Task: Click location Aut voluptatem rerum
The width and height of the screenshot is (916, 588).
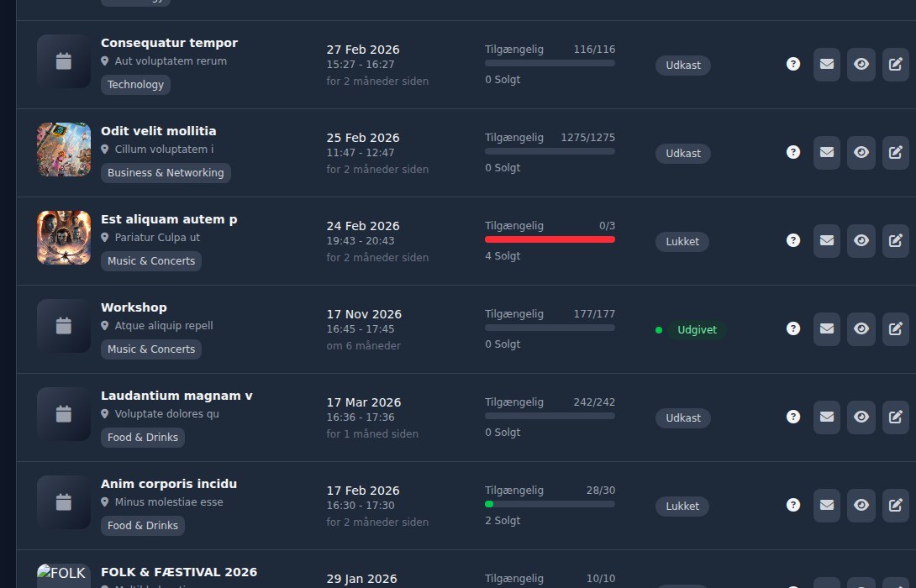Action: 171,60
